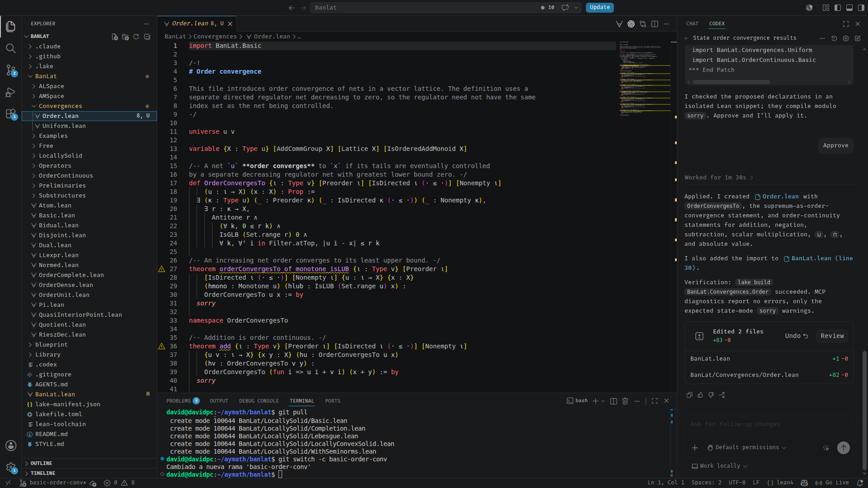The image size is (868, 488).
Task: Open the Accounts menu in activity bar
Action: point(11,446)
